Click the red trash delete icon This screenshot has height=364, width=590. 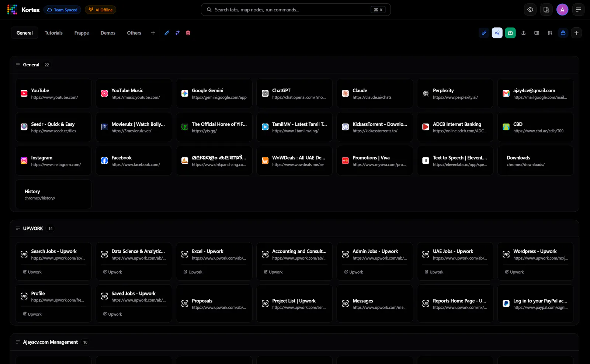188,33
